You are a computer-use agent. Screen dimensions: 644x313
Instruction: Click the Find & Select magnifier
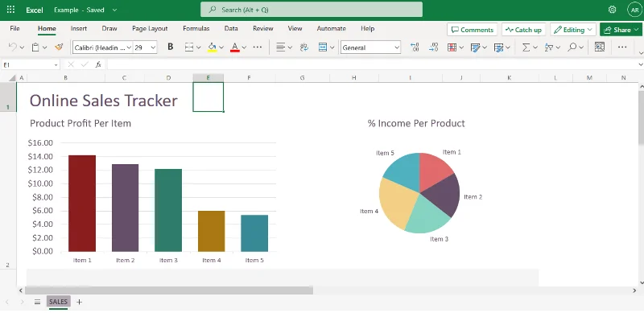point(572,47)
